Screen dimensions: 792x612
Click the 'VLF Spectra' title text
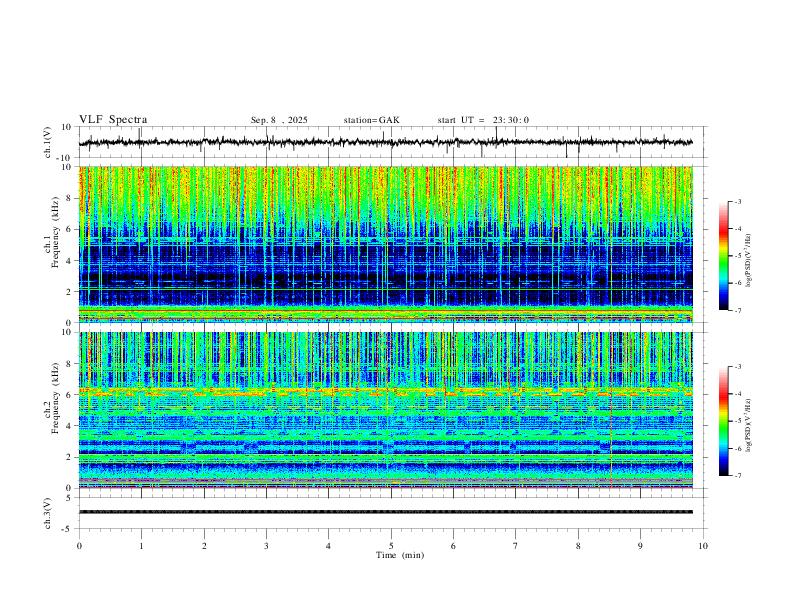(x=113, y=120)
